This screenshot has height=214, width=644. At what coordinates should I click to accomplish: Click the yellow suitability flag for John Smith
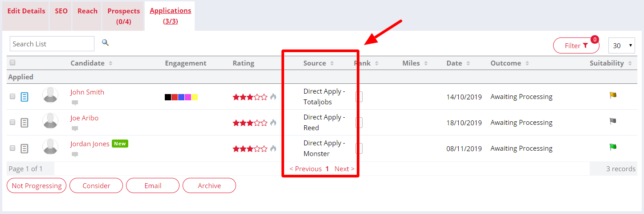pos(613,95)
